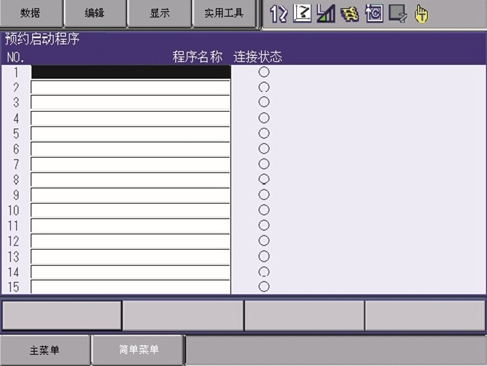Click the 主菜单 button

tap(45, 350)
